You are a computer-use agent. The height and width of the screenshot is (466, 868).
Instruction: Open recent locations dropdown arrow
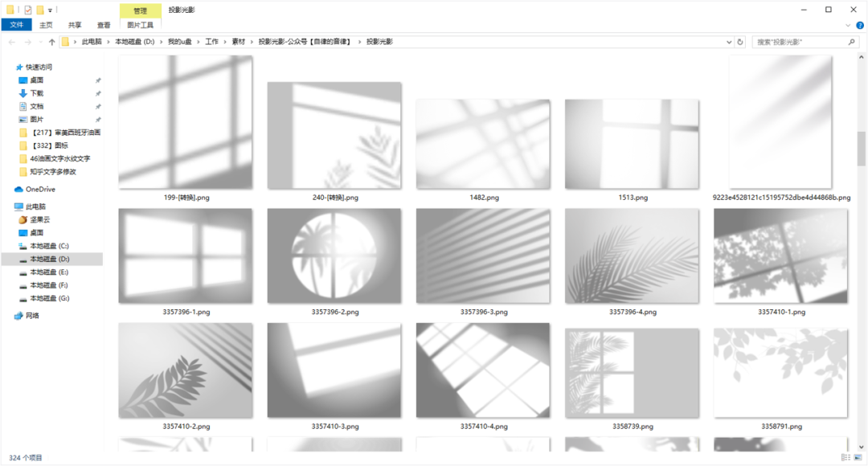point(40,42)
